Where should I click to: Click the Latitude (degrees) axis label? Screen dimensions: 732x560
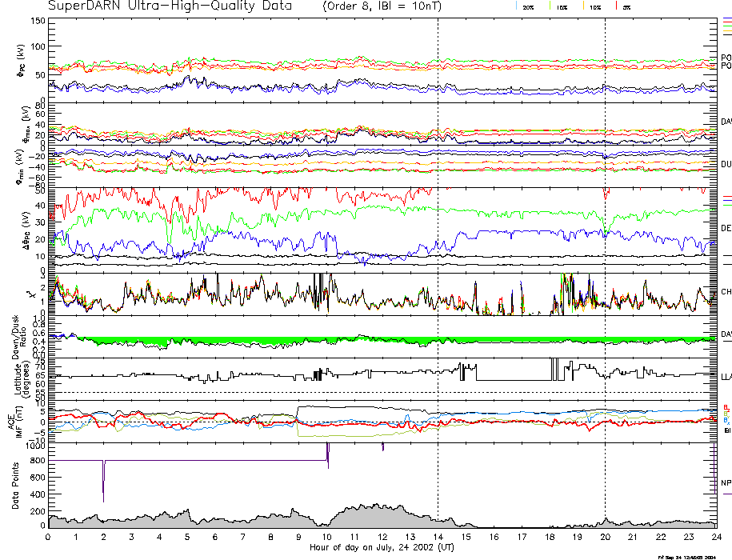pyautogui.click(x=16, y=374)
